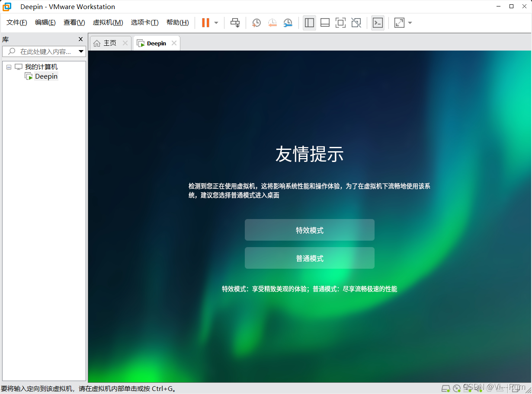Close the Deepin tab
532x394 pixels.
pos(174,43)
